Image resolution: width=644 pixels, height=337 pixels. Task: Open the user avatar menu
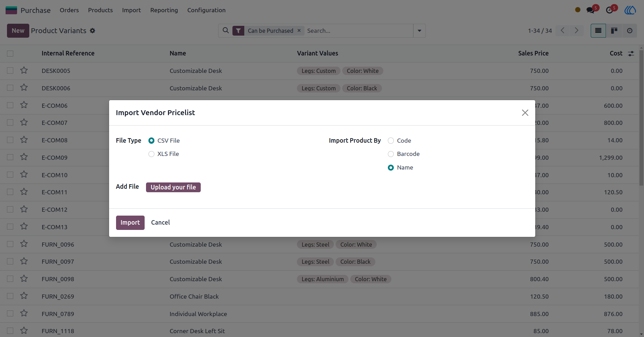tap(630, 10)
